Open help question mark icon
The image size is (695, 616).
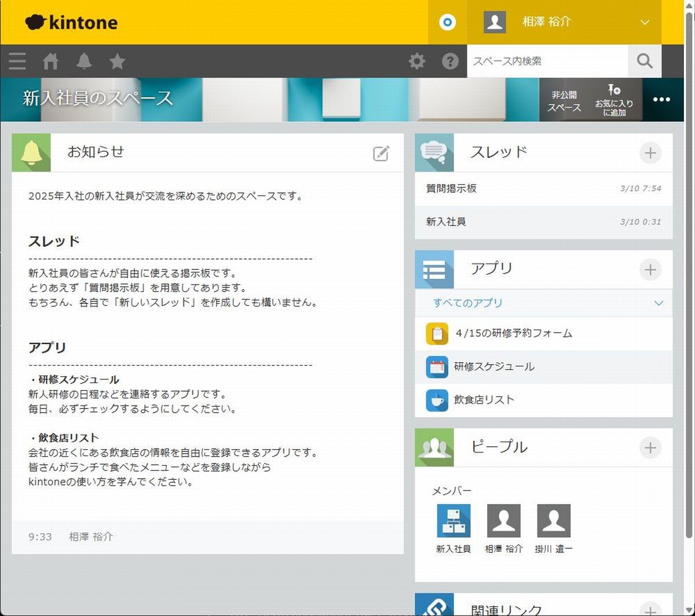[x=450, y=61]
